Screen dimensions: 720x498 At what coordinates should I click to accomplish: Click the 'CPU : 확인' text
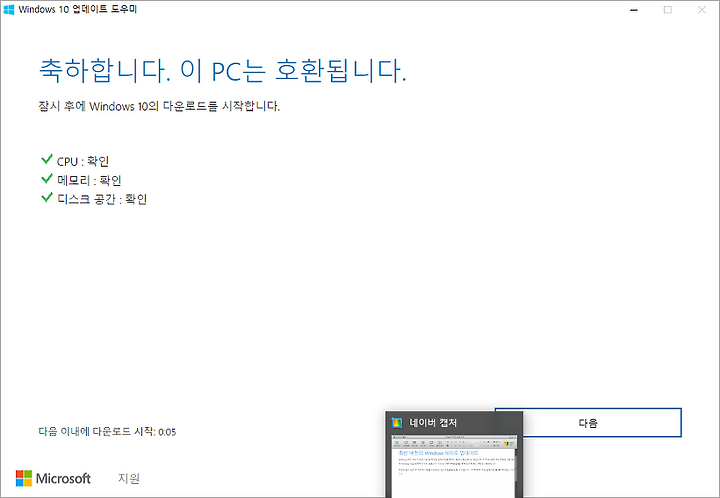pos(83,162)
